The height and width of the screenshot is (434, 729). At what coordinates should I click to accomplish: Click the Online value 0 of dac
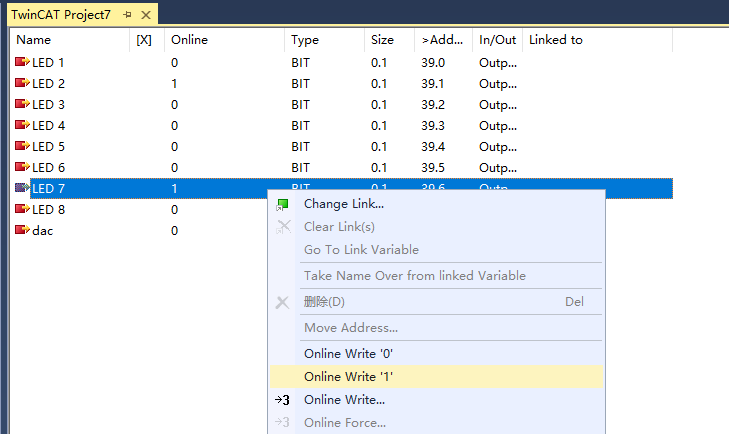(x=174, y=230)
